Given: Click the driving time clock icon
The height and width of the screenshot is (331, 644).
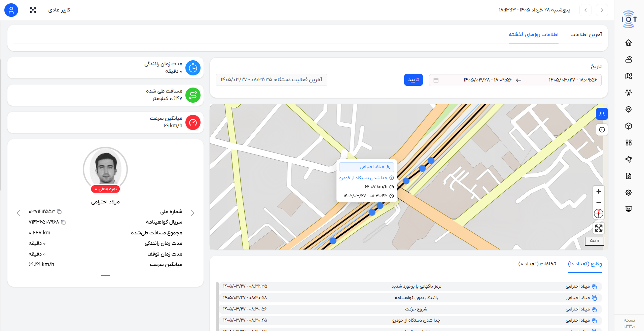Looking at the screenshot, I should click(193, 68).
